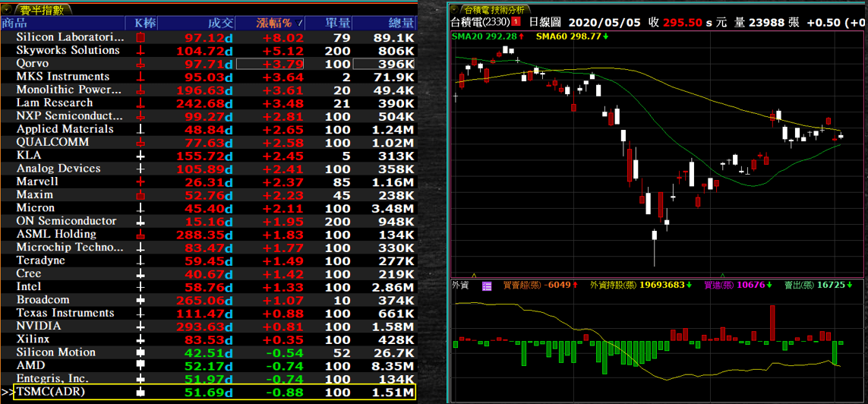This screenshot has height=404, width=868.
Task: Select the Xilinx row name
Action: coord(33,339)
